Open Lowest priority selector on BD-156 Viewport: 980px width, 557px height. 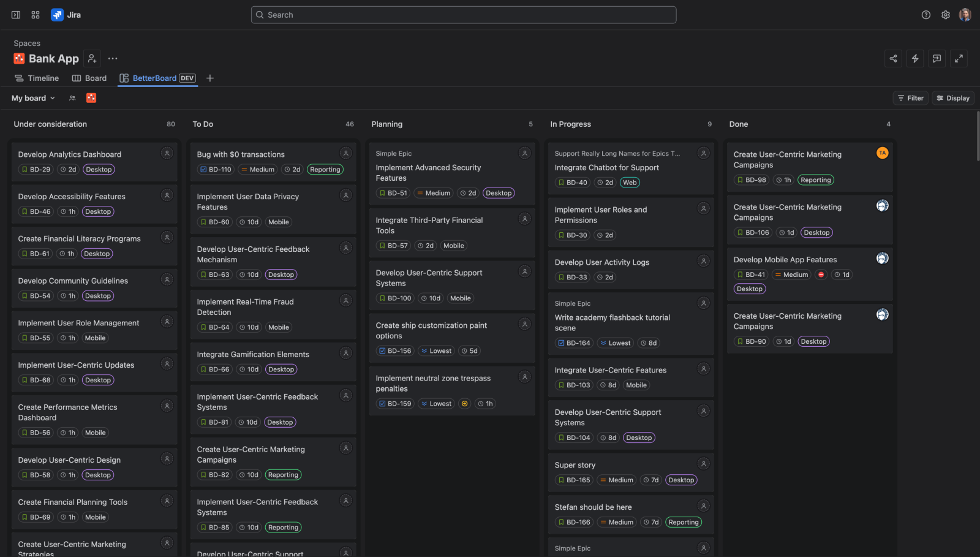[x=436, y=351]
